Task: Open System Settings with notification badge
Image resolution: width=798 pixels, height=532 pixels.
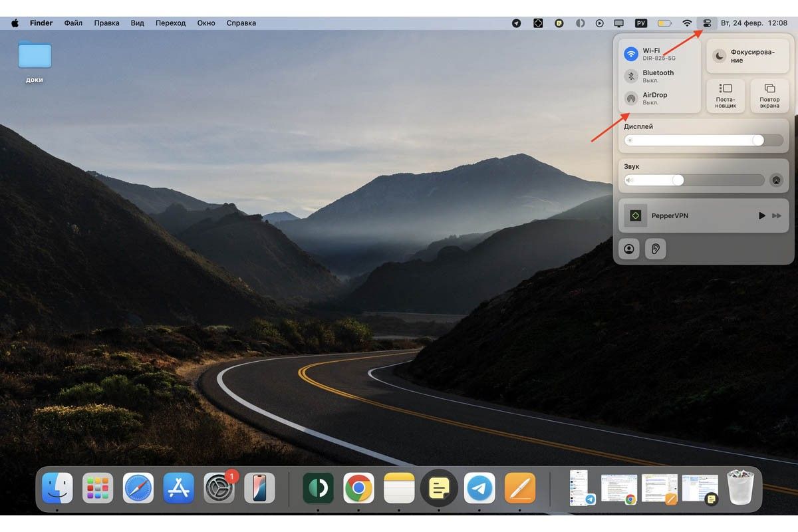Action: click(219, 489)
